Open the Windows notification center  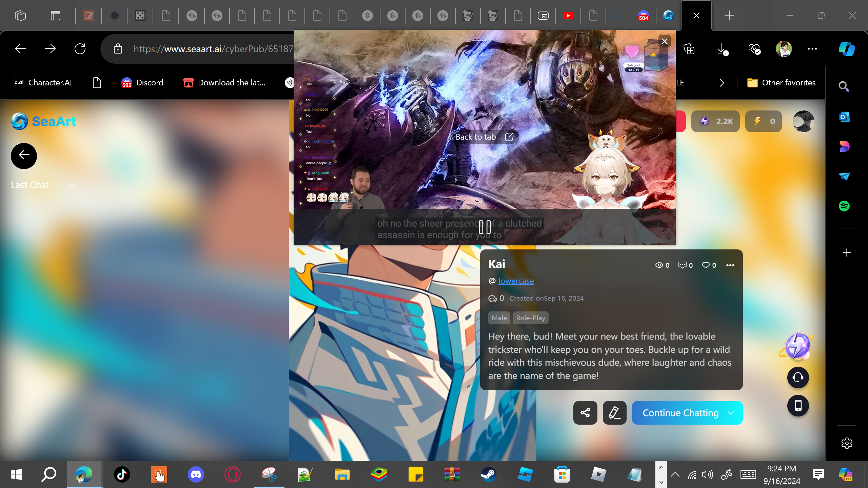coord(818,474)
